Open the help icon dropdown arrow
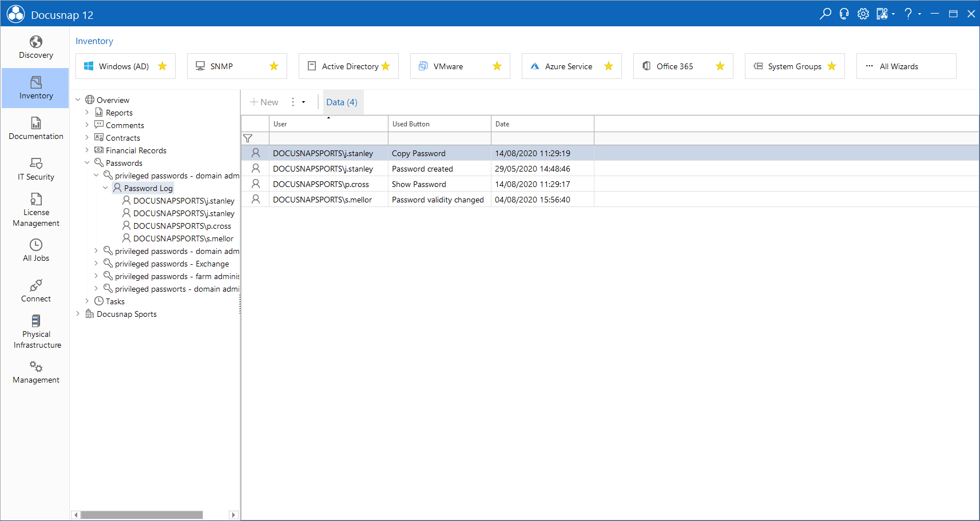Image resolution: width=980 pixels, height=521 pixels. pos(919,14)
